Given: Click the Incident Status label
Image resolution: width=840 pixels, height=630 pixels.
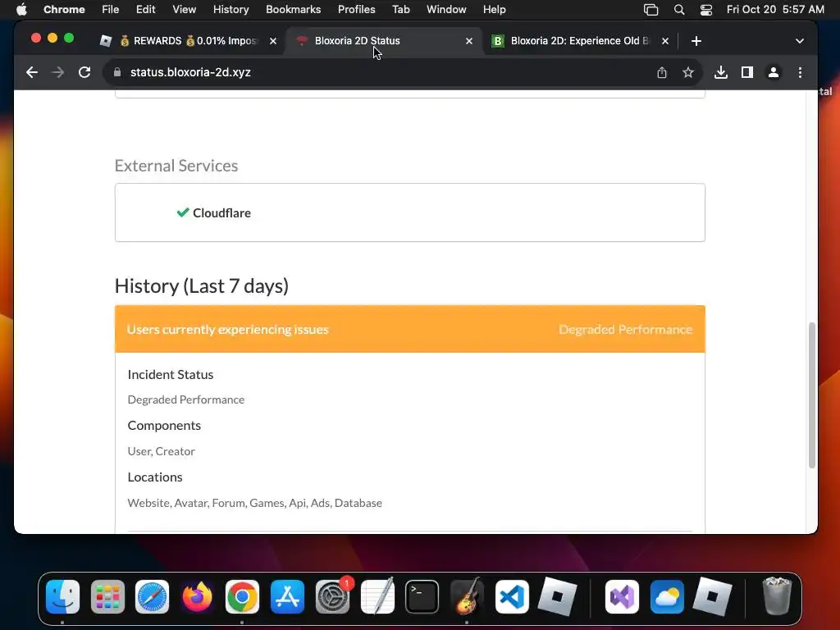Looking at the screenshot, I should click(171, 374).
